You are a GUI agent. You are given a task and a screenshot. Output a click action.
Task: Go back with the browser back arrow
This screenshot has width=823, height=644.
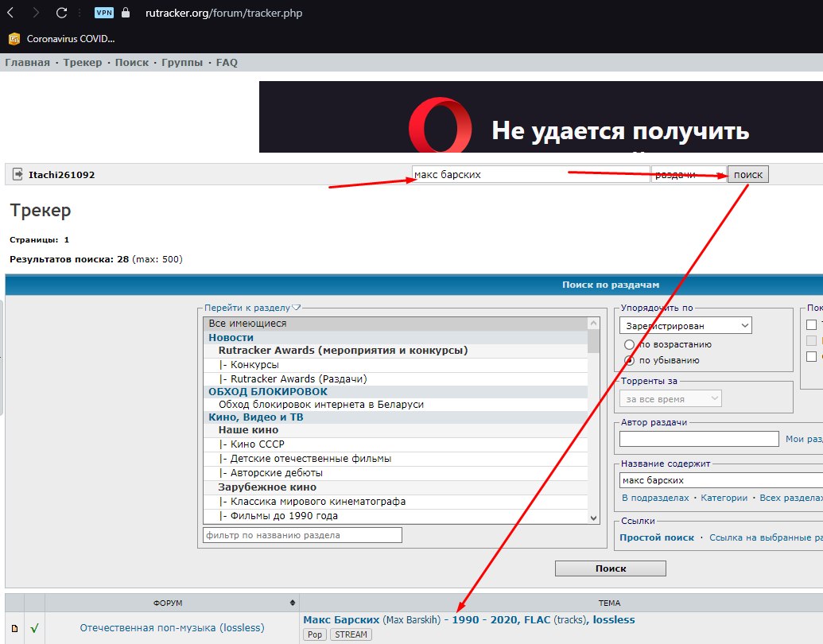(x=10, y=13)
